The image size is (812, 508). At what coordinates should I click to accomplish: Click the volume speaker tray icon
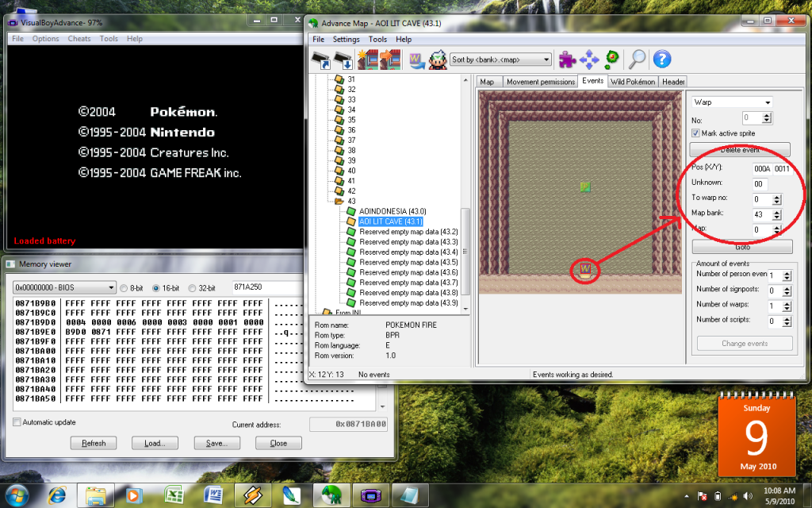click(x=748, y=496)
